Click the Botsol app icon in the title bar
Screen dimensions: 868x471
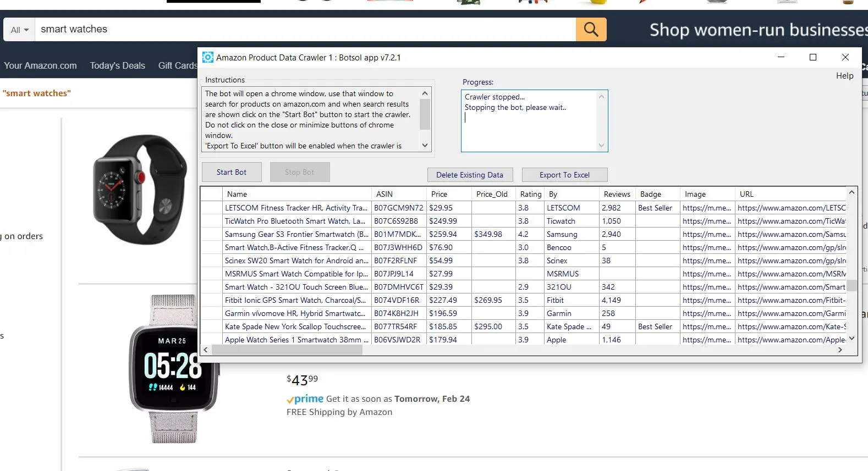(208, 57)
